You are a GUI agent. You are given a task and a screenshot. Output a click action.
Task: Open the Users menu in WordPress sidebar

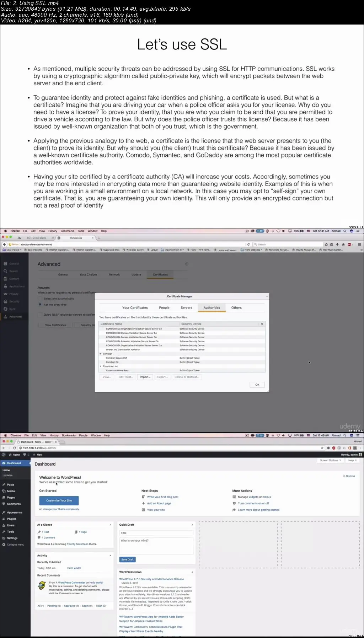click(11, 525)
